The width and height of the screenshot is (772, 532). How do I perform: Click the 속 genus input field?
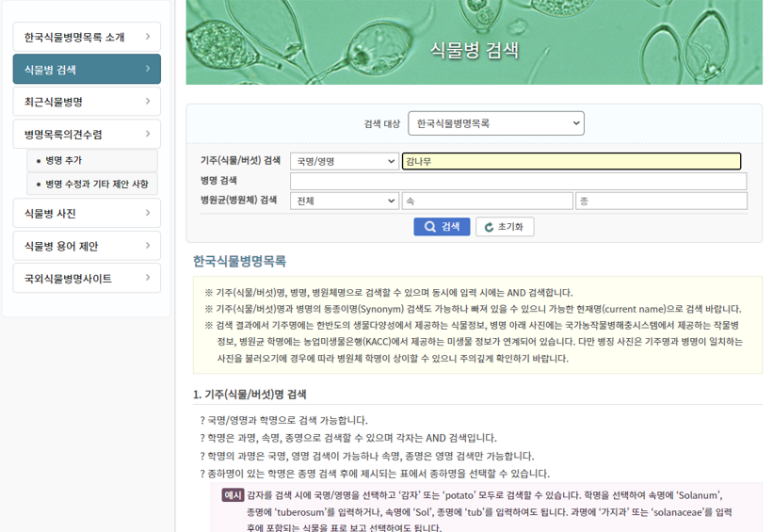point(488,201)
